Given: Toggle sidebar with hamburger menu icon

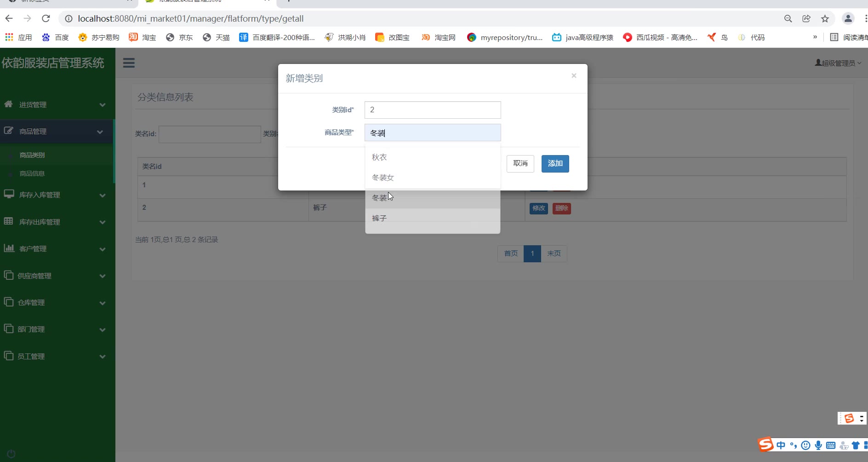Looking at the screenshot, I should (129, 63).
